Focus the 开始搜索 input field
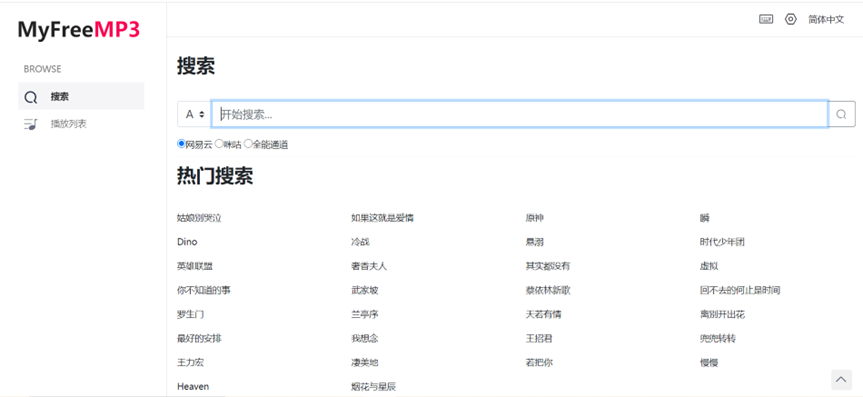This screenshot has width=863, height=397. coord(520,114)
